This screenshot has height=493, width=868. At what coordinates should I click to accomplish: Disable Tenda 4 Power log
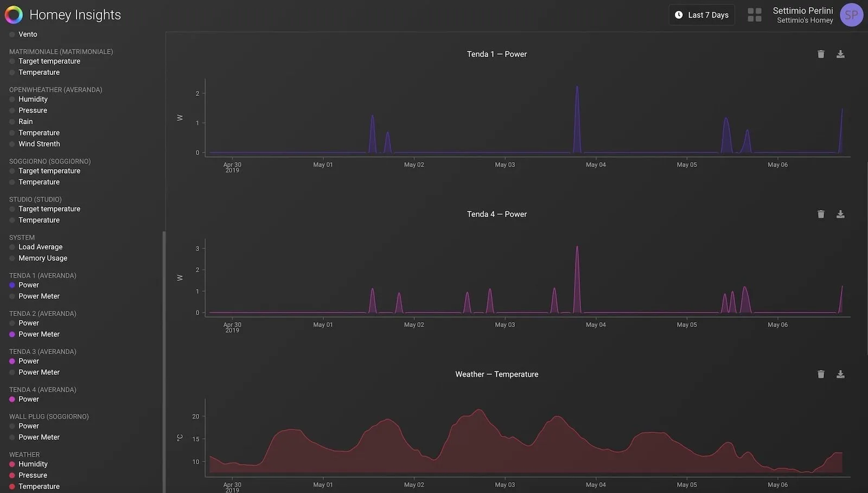coord(24,399)
